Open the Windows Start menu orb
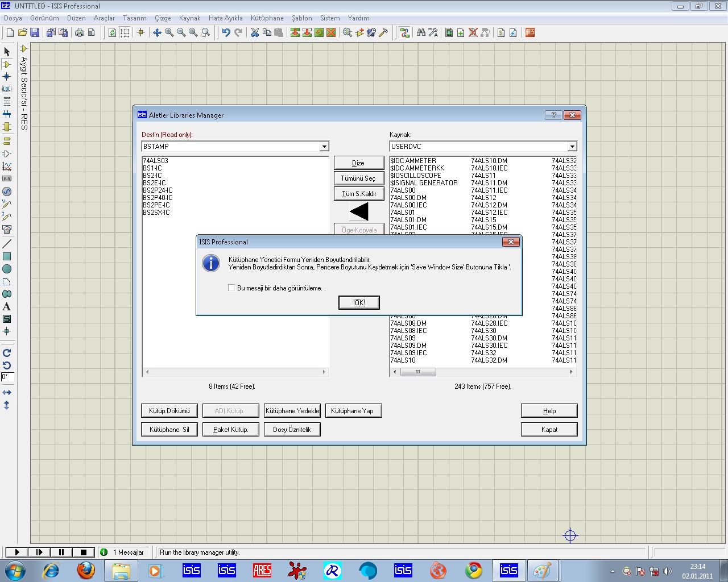 [15, 570]
